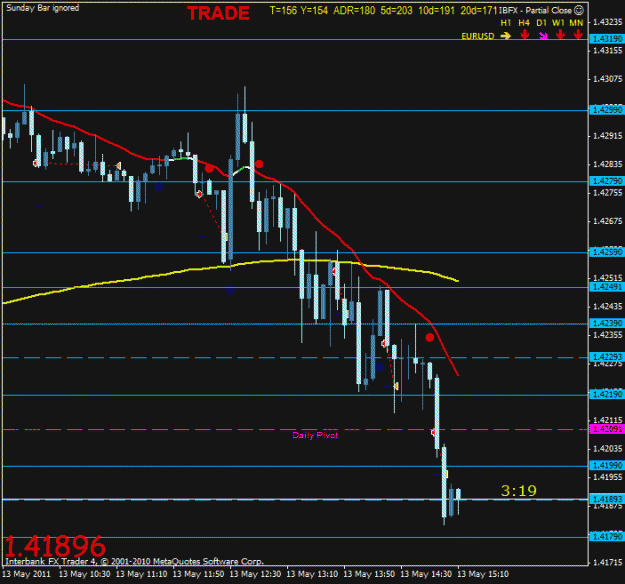Select the H4 timeframe label
This screenshot has height=584, width=625.
(524, 23)
